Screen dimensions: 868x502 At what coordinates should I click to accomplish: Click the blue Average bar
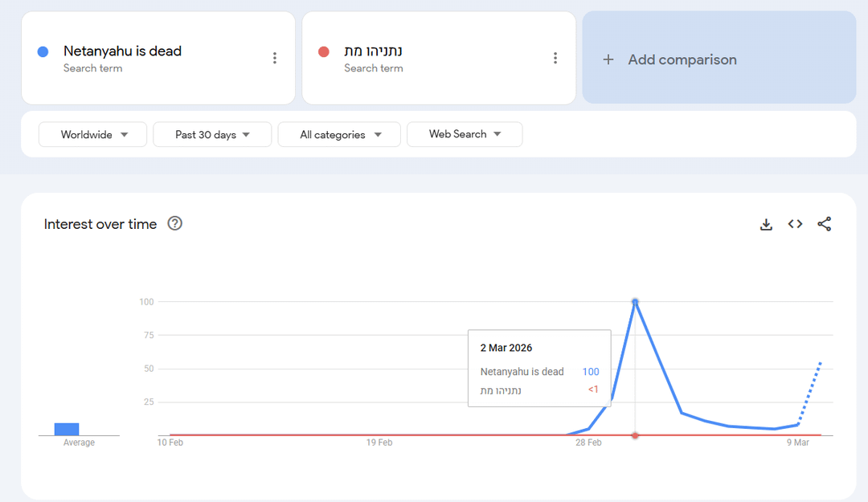[x=67, y=429]
